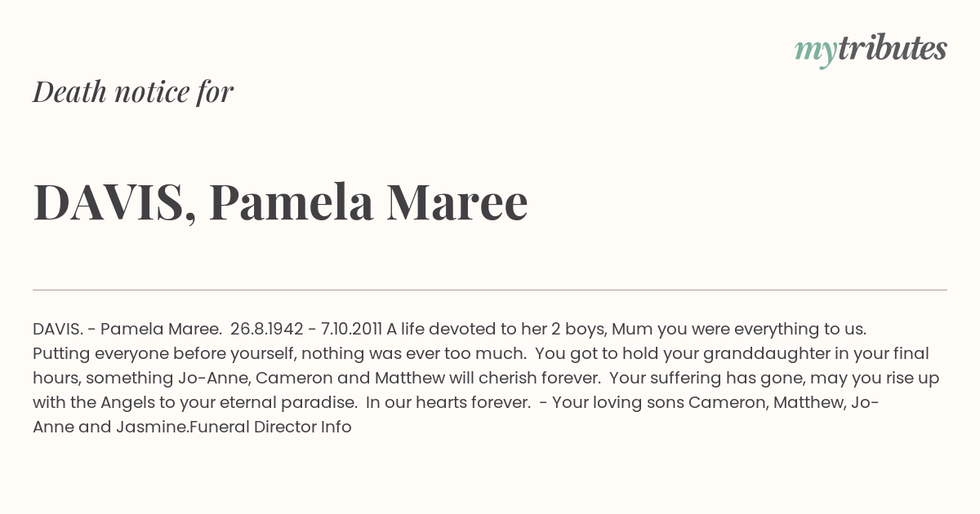Click the dark "tributes" part of logo
Image resolution: width=980 pixels, height=514 pixels.
(x=893, y=48)
